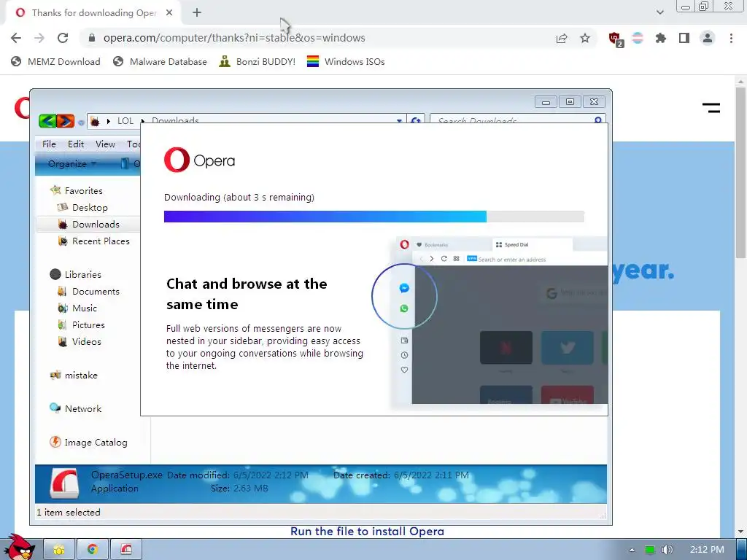This screenshot has height=560, width=747.
Task: Open the Music library
Action: point(77,308)
